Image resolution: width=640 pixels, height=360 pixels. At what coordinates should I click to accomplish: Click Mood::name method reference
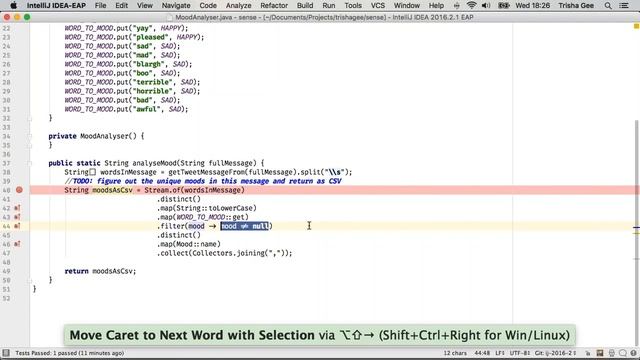coord(198,244)
